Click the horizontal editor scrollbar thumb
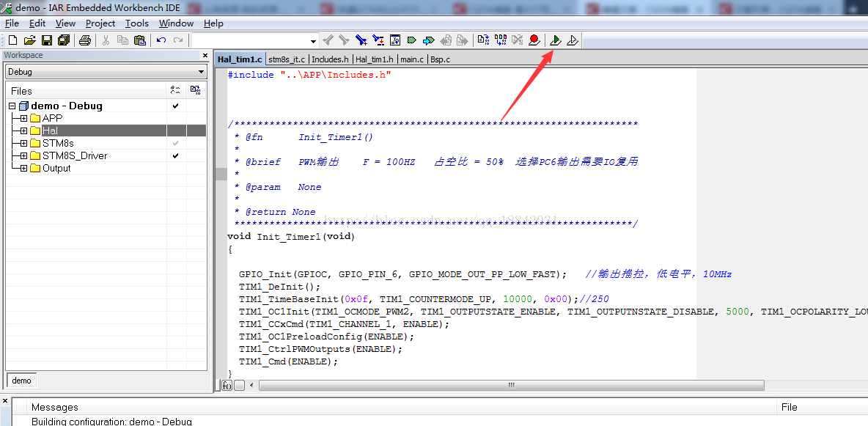This screenshot has height=426, width=868. [x=512, y=386]
